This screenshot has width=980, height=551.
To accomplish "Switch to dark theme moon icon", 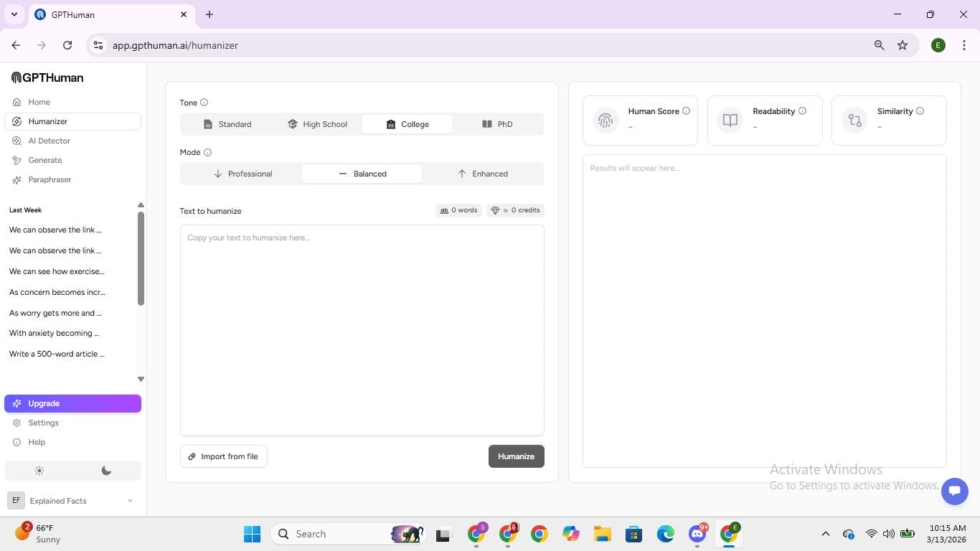I will (x=106, y=471).
